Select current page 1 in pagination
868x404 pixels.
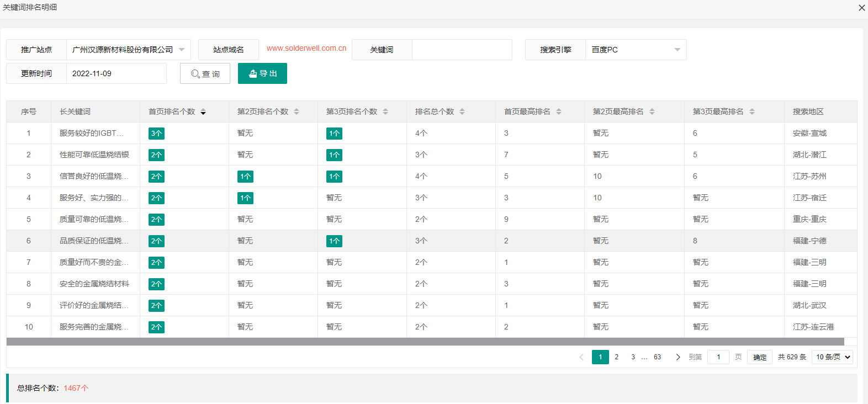click(x=600, y=357)
